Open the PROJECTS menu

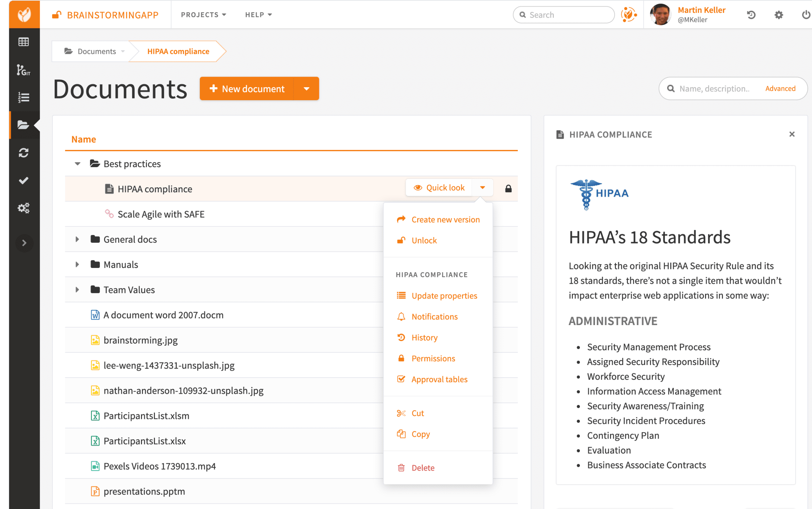(x=203, y=15)
